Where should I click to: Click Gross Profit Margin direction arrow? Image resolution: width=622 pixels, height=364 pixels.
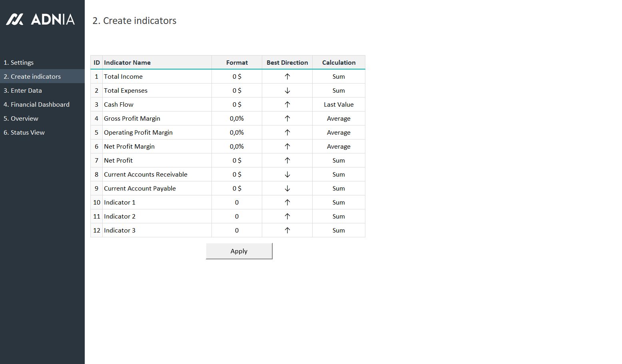(287, 119)
